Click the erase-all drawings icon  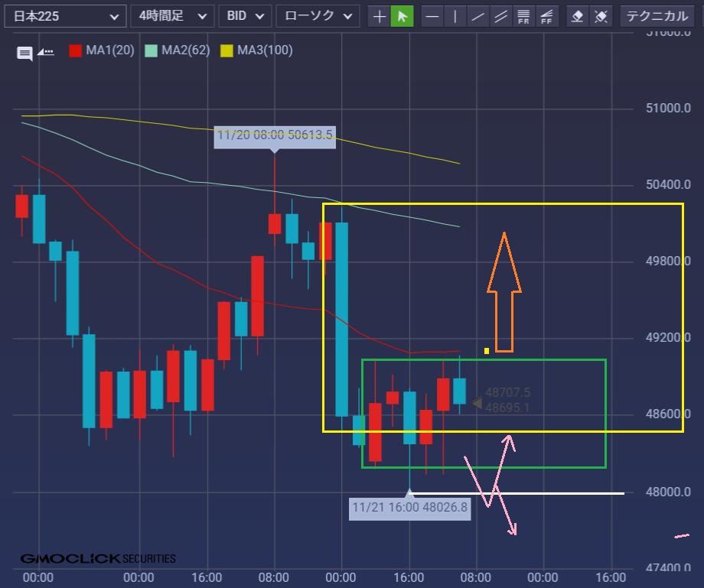click(601, 16)
